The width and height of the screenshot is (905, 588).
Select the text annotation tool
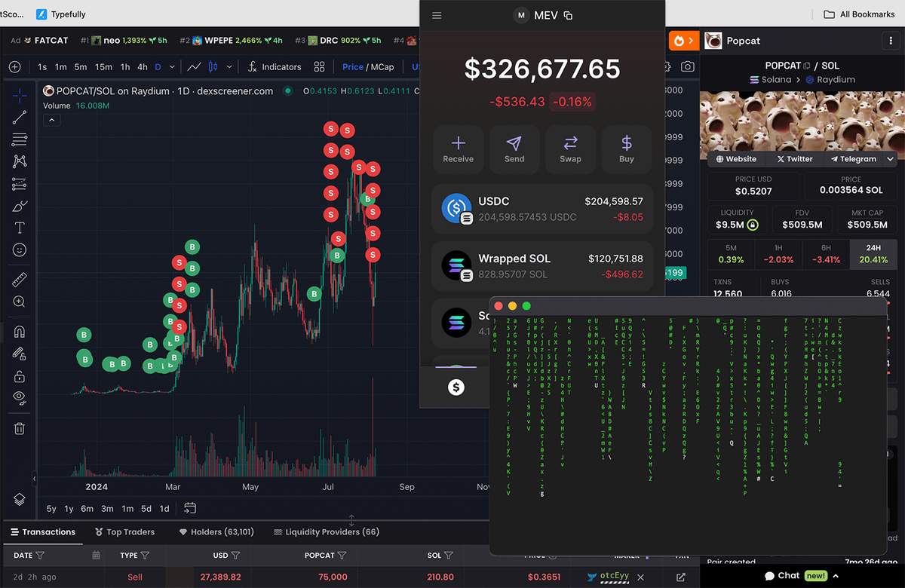20,228
